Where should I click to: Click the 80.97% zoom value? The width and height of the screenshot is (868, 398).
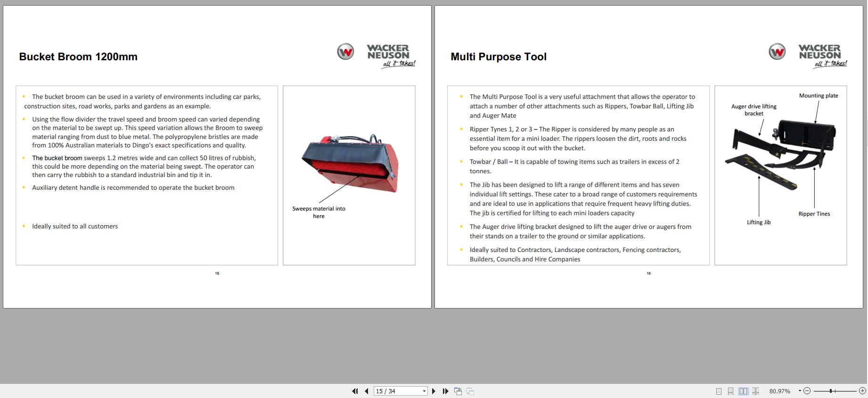(779, 391)
